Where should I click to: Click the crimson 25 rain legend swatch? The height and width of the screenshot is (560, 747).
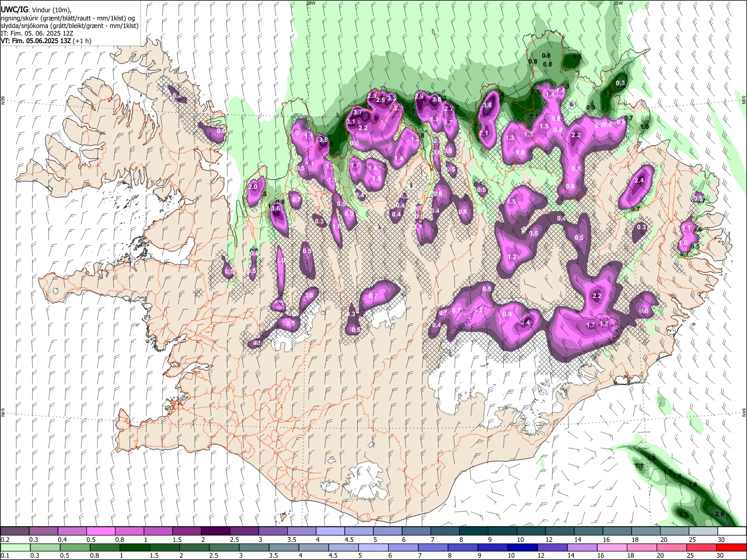[701, 547]
